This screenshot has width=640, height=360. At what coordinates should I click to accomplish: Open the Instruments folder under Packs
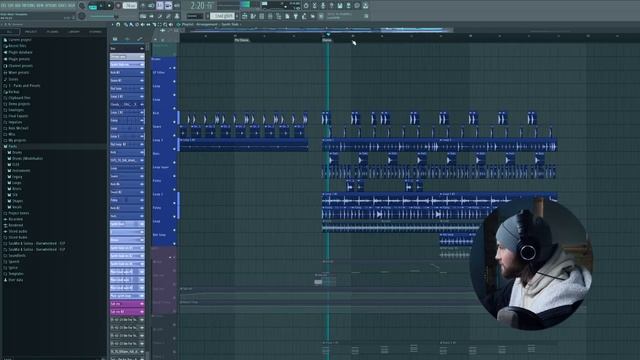pyautogui.click(x=19, y=171)
